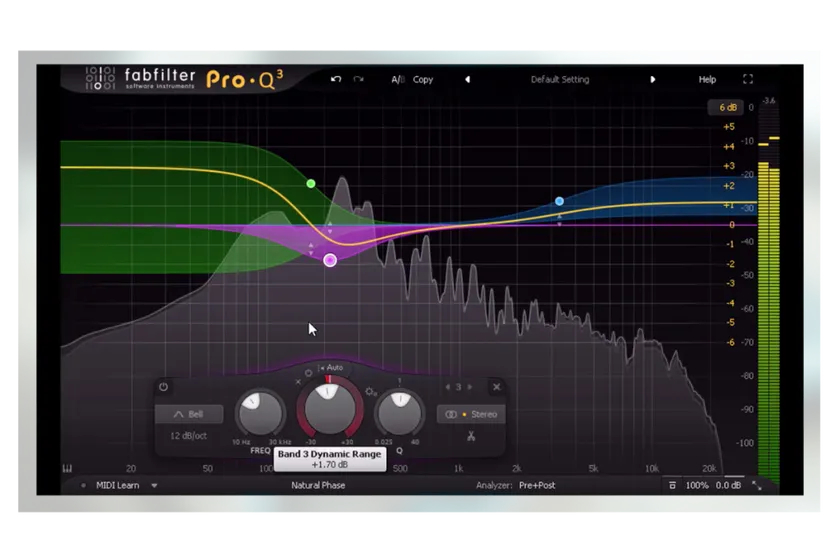
Task: Click the dynamic bypass circle icon
Action: [309, 373]
